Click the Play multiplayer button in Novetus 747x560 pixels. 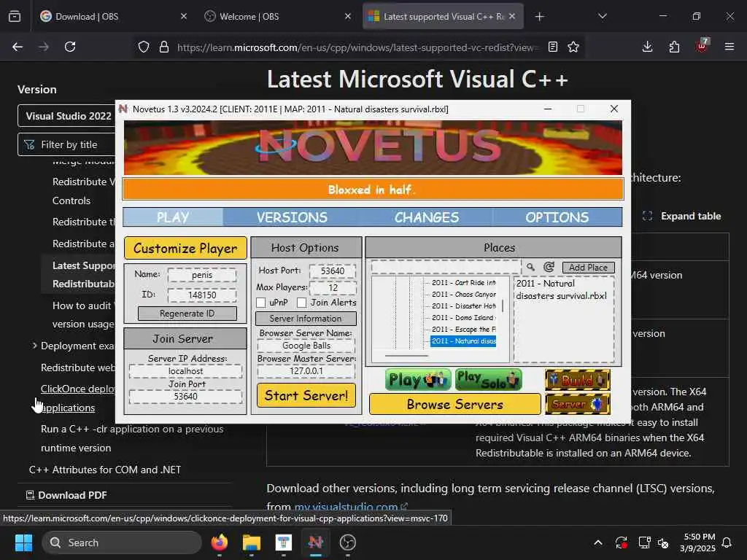(418, 380)
